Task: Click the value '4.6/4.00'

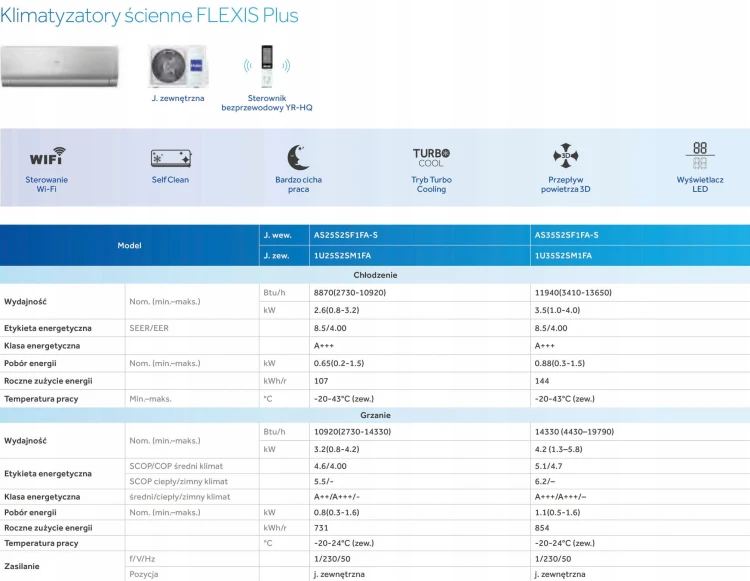Action: (x=330, y=466)
